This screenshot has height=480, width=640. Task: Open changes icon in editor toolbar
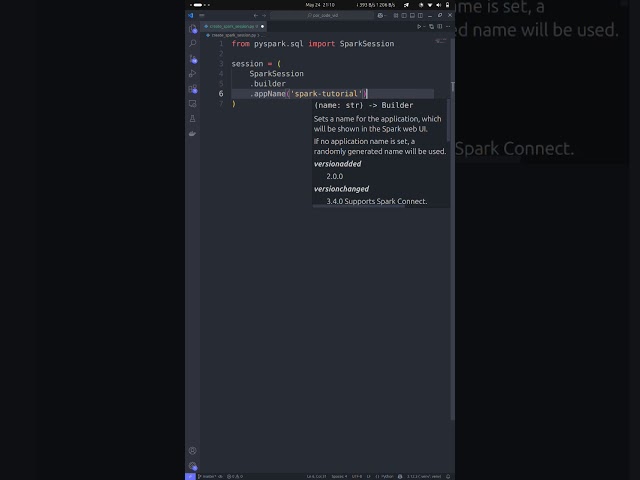pyautogui.click(x=431, y=27)
